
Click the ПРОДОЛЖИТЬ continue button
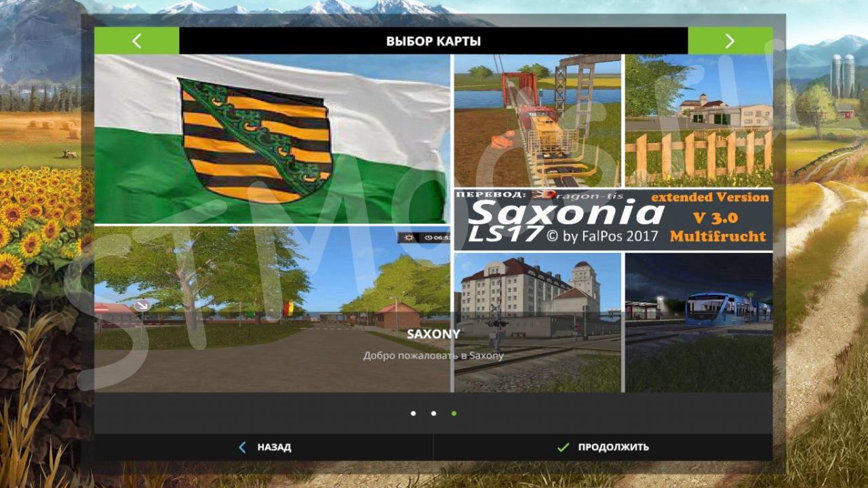pyautogui.click(x=603, y=447)
